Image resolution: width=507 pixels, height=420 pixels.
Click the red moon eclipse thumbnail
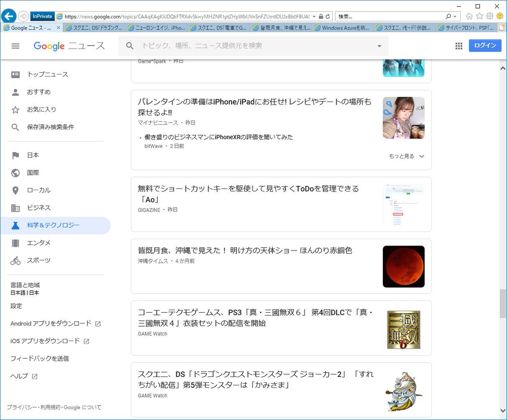coord(403,267)
